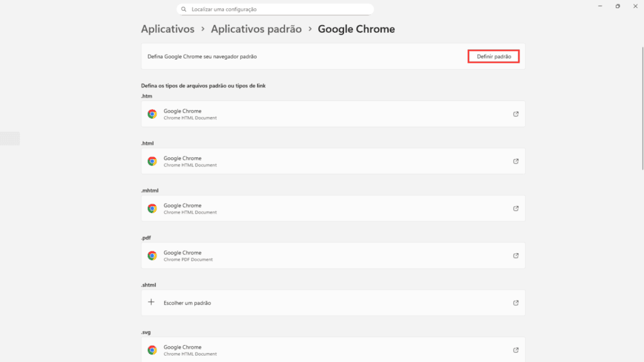Change the default app for .html

tap(333, 161)
